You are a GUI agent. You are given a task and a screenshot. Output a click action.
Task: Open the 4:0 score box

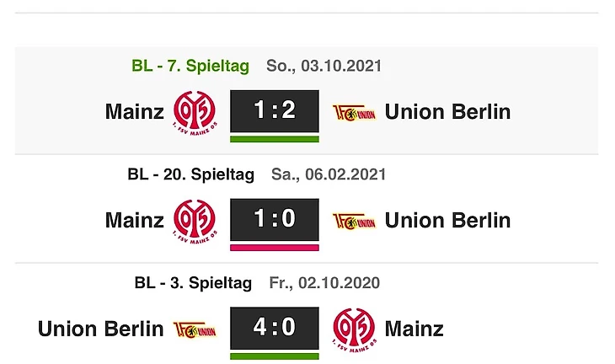(275, 327)
